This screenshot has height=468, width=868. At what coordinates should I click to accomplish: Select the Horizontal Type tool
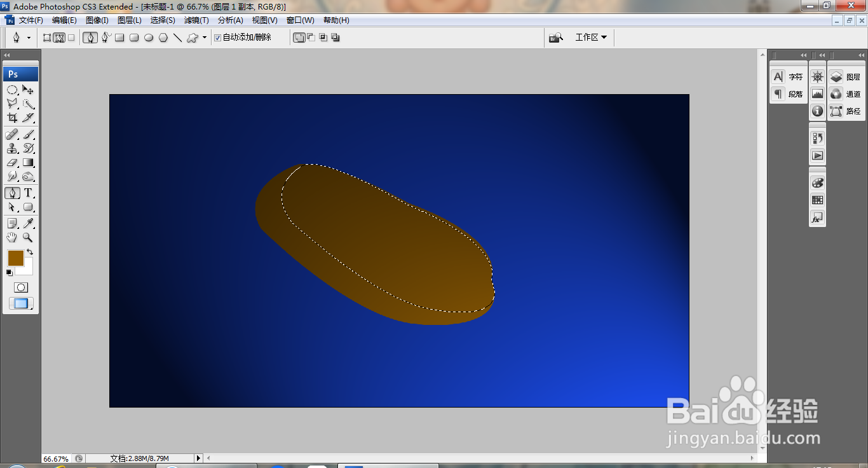point(28,193)
